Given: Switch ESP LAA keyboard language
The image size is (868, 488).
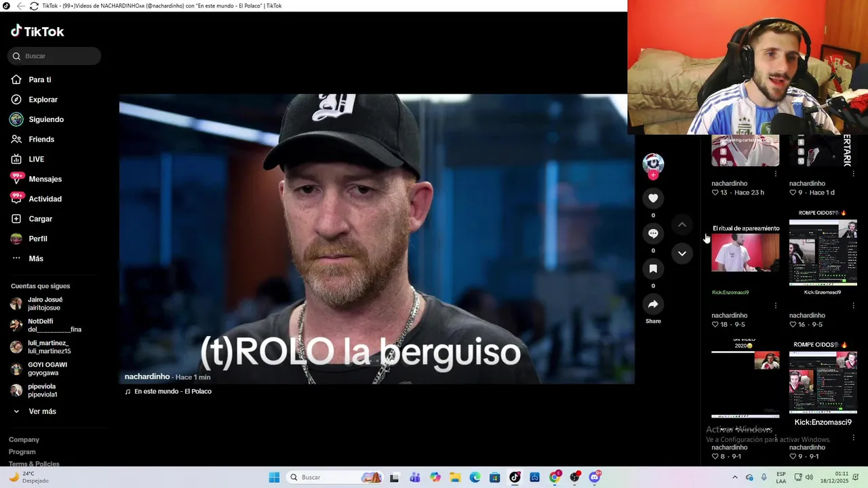Looking at the screenshot, I should pos(781,477).
